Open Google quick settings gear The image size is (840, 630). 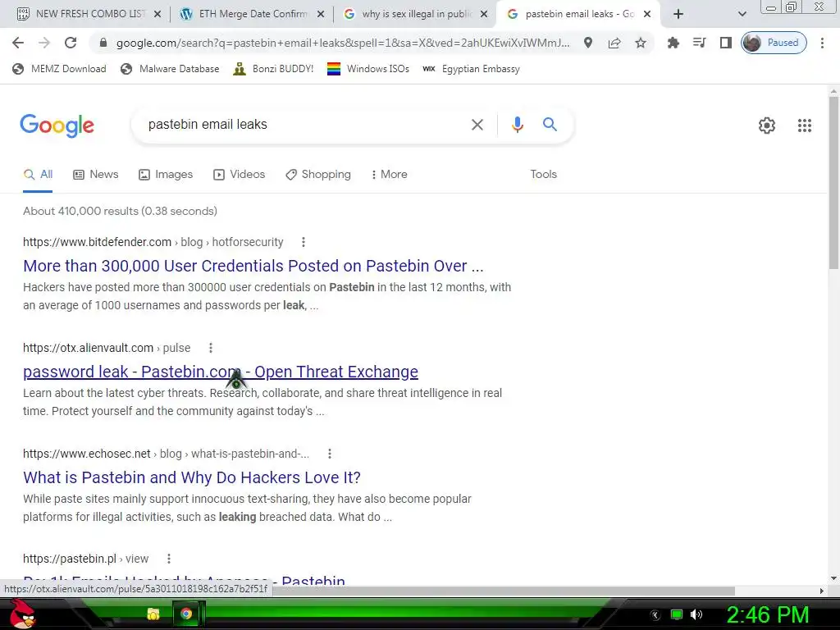tap(767, 126)
